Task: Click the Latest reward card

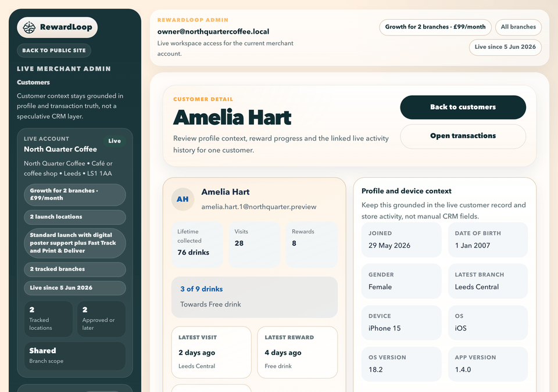Action: pyautogui.click(x=297, y=352)
